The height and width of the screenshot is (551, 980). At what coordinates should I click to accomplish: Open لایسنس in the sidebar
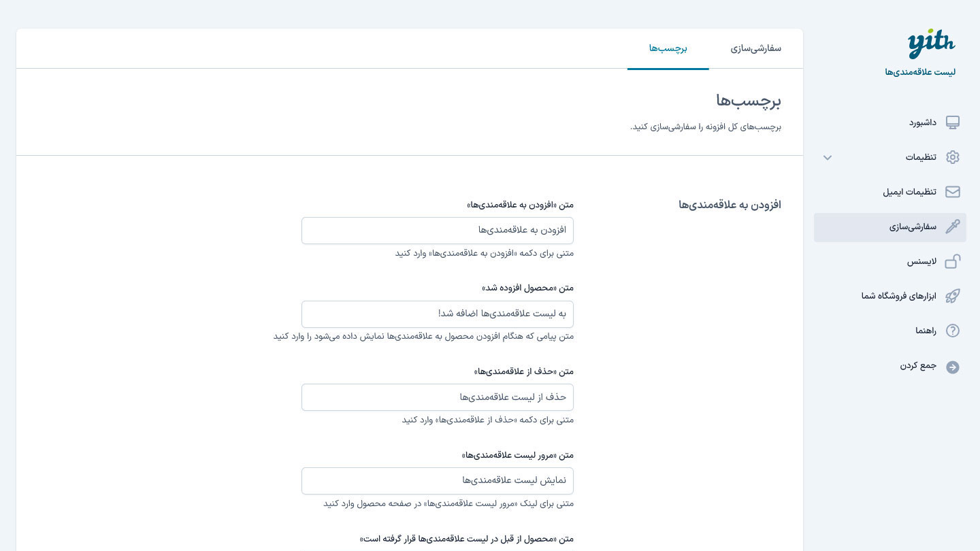(x=890, y=261)
